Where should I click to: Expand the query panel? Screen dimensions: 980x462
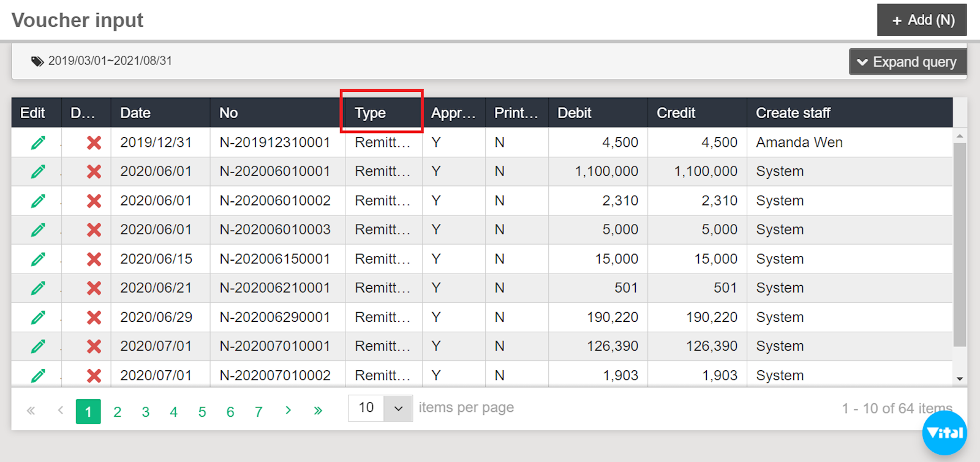click(907, 62)
